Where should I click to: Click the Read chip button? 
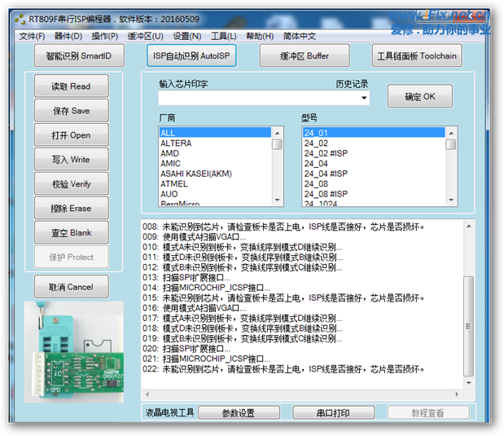click(71, 86)
